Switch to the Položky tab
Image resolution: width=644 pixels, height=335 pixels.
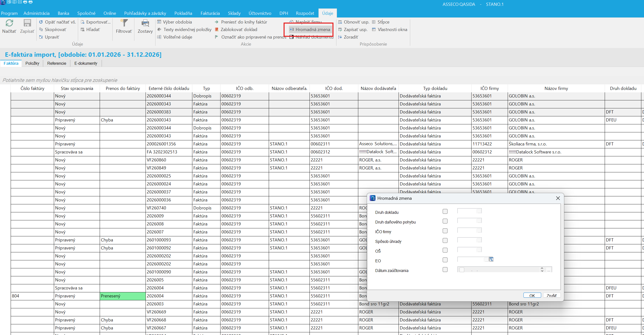[x=32, y=63]
